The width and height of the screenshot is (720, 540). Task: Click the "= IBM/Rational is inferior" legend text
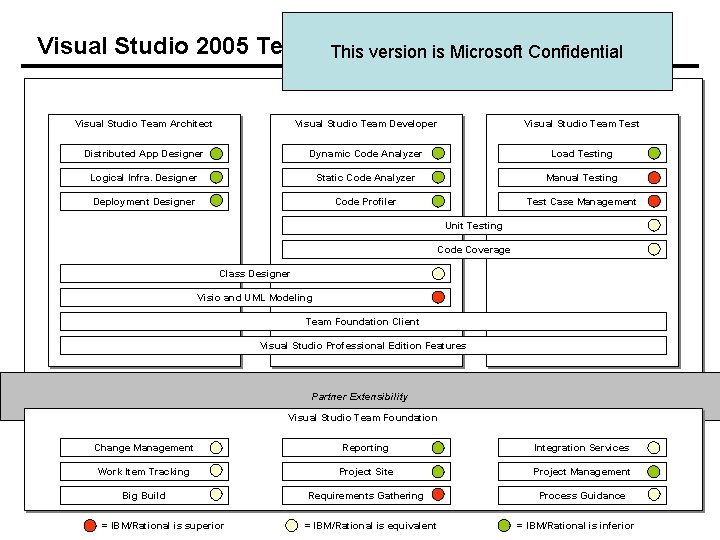(575, 526)
